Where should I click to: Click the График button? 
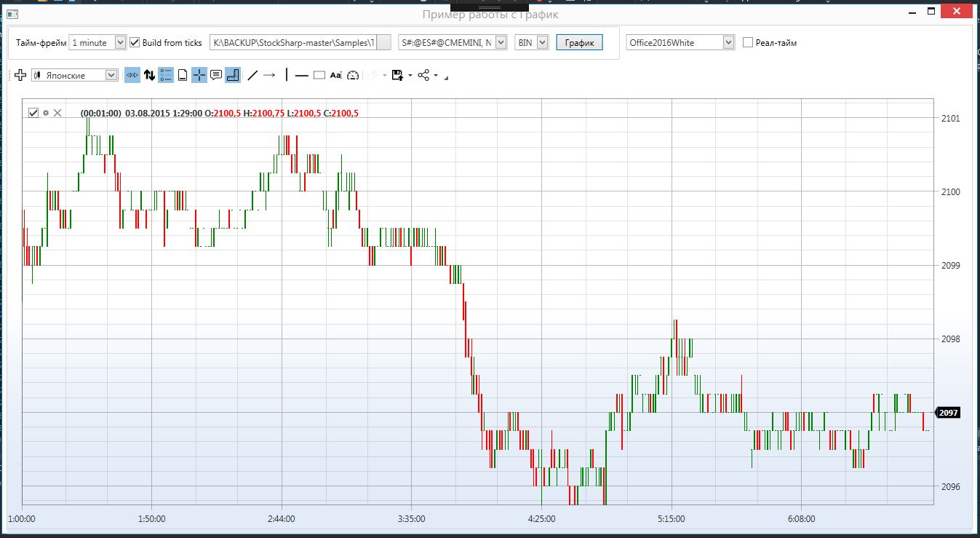tap(580, 43)
